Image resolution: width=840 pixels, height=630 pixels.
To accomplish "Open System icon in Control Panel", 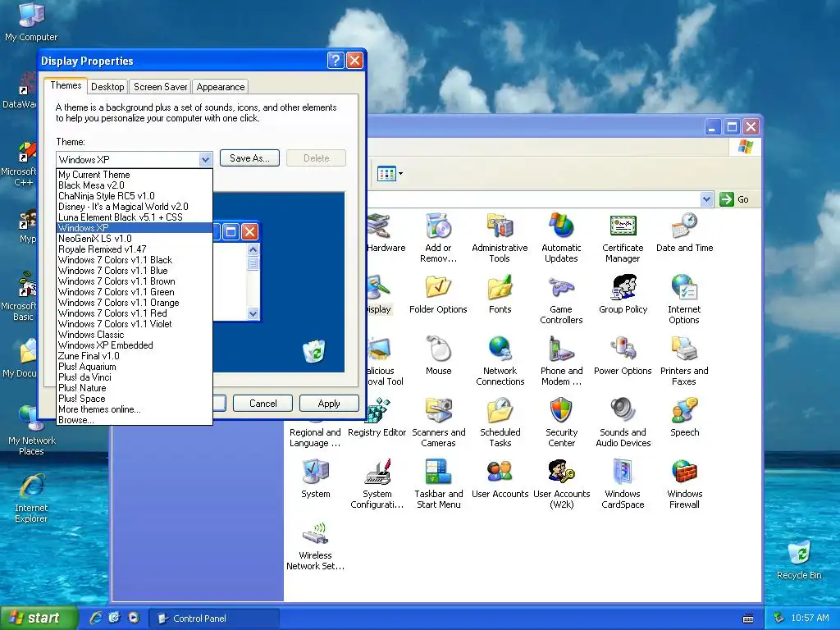I will pyautogui.click(x=316, y=472).
